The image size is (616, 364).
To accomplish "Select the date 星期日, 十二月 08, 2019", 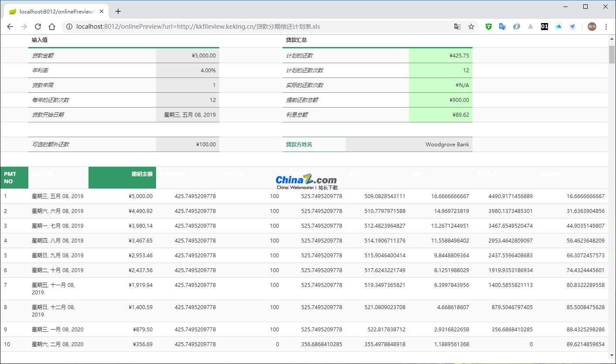I will 53,311.
